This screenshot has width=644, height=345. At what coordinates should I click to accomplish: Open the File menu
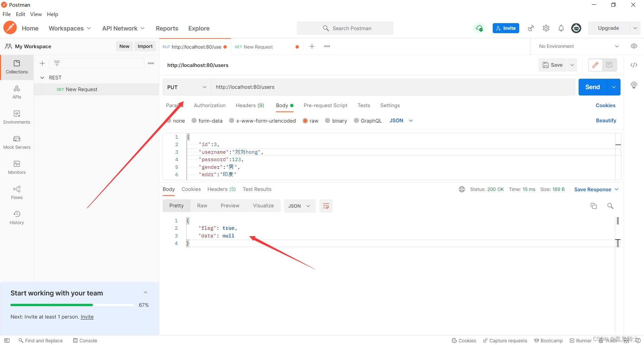coord(7,14)
